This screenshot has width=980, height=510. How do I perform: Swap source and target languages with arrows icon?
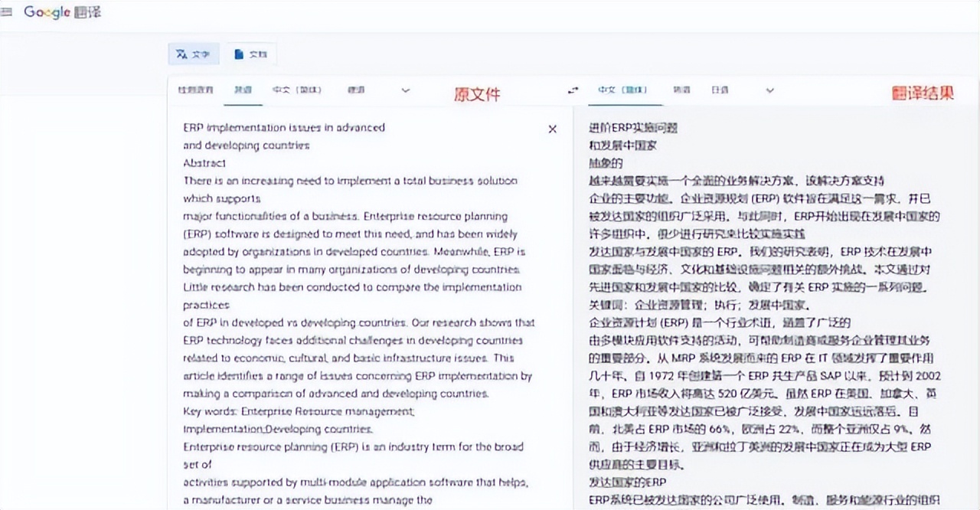572,90
